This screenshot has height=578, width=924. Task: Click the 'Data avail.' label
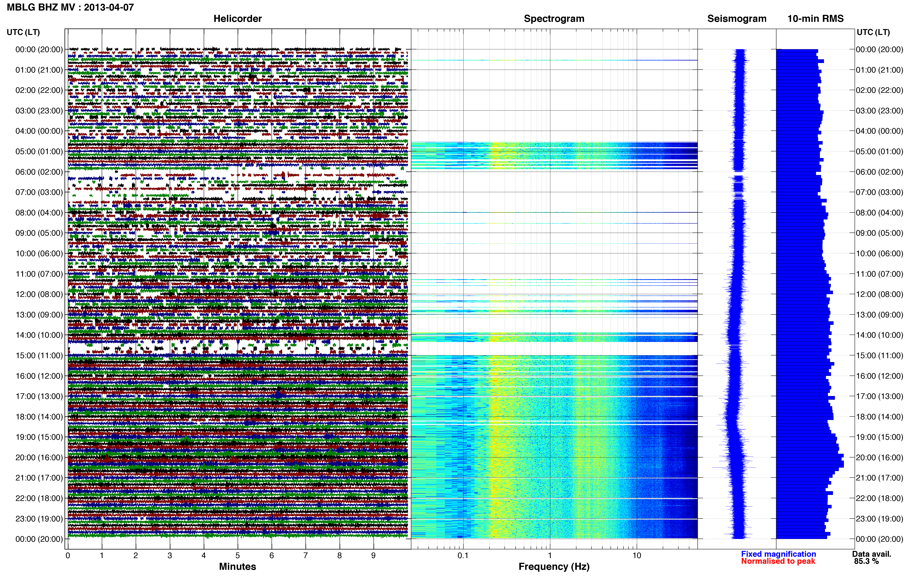pos(872,554)
